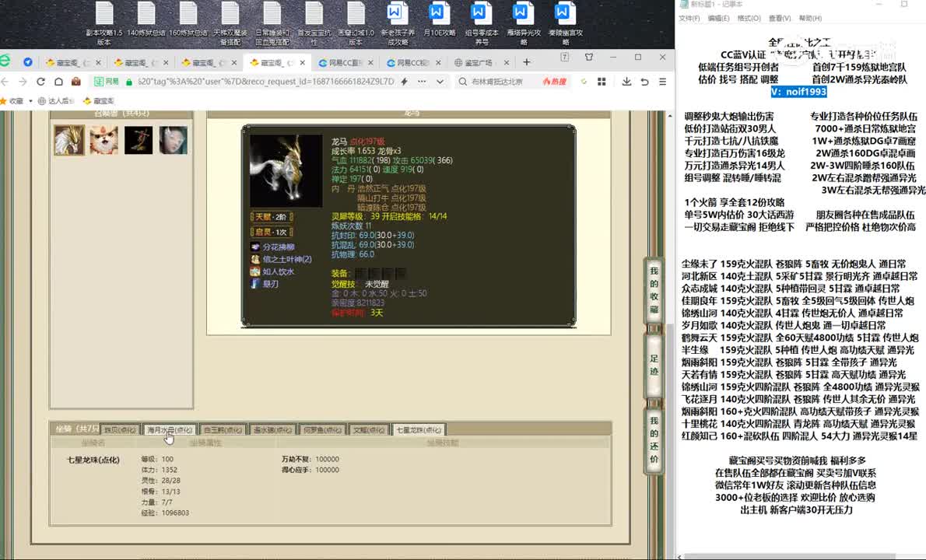Click the 足迹 side button
Screen dimensions: 926x560
(x=654, y=366)
